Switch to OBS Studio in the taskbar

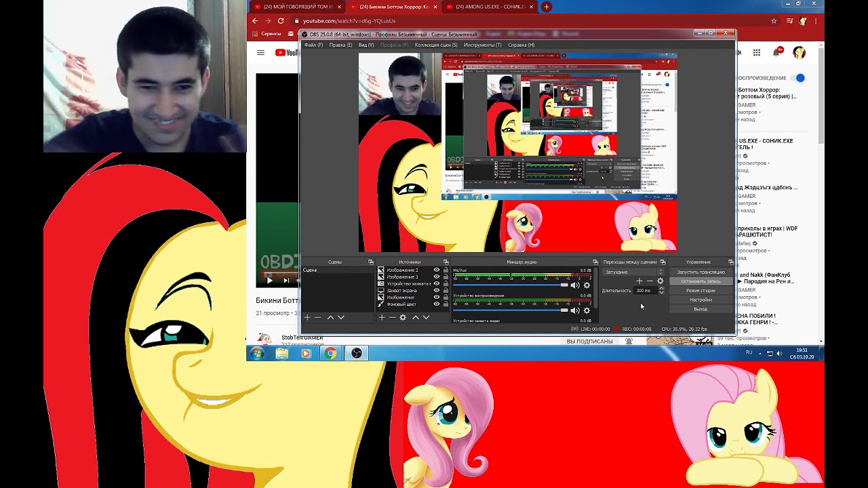tap(357, 353)
